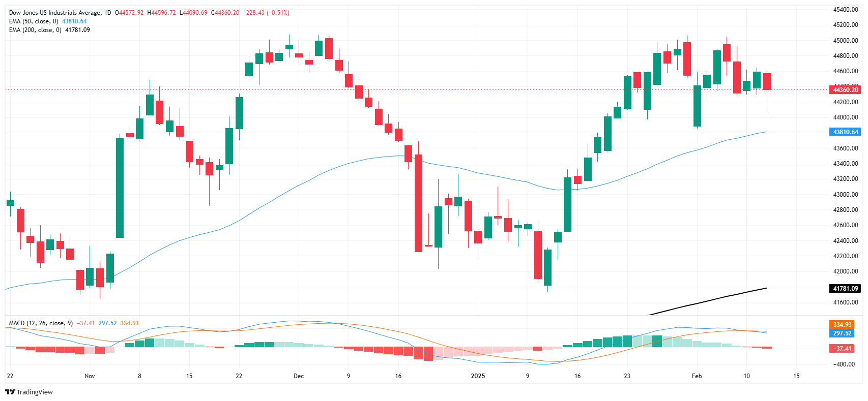Click the 45000.00 level on the price axis
Image resolution: width=868 pixels, height=401 pixels.
click(x=845, y=41)
